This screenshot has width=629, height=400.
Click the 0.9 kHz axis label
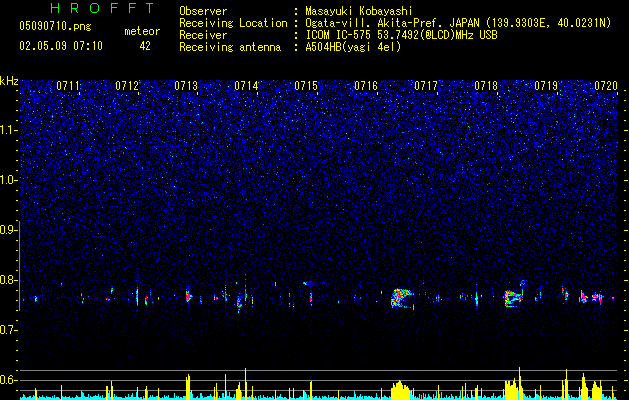coord(8,230)
